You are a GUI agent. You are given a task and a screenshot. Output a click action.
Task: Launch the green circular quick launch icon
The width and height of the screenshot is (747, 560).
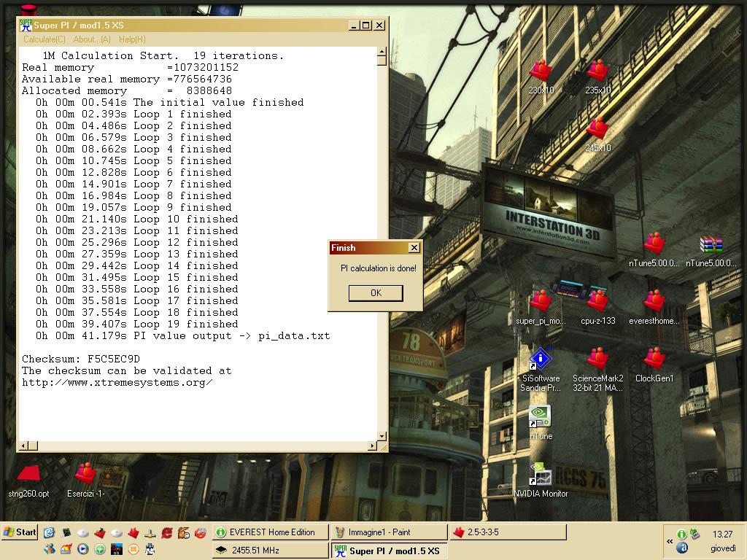(99, 549)
